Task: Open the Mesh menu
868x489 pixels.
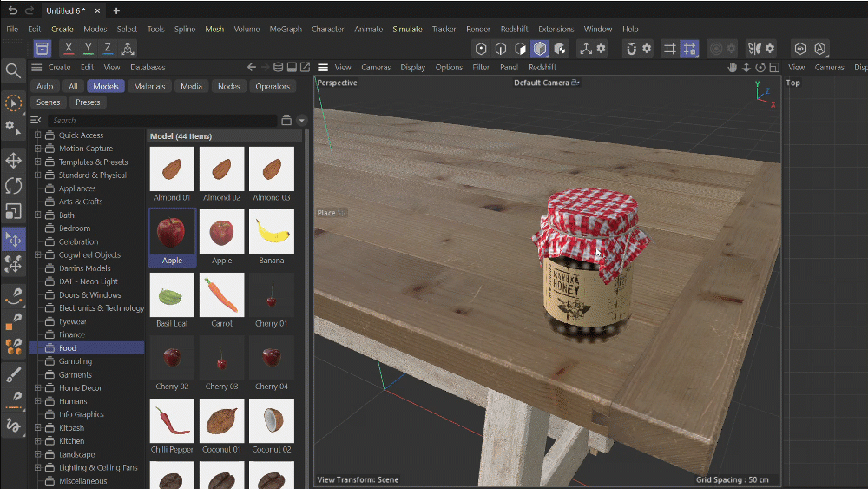Action: [x=214, y=29]
